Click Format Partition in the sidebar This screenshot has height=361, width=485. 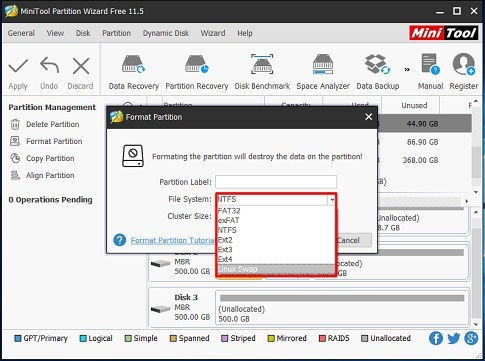[x=46, y=141]
